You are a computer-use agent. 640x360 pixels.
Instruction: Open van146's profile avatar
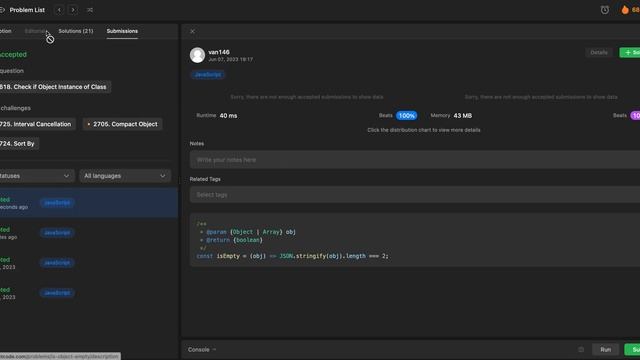pos(197,55)
